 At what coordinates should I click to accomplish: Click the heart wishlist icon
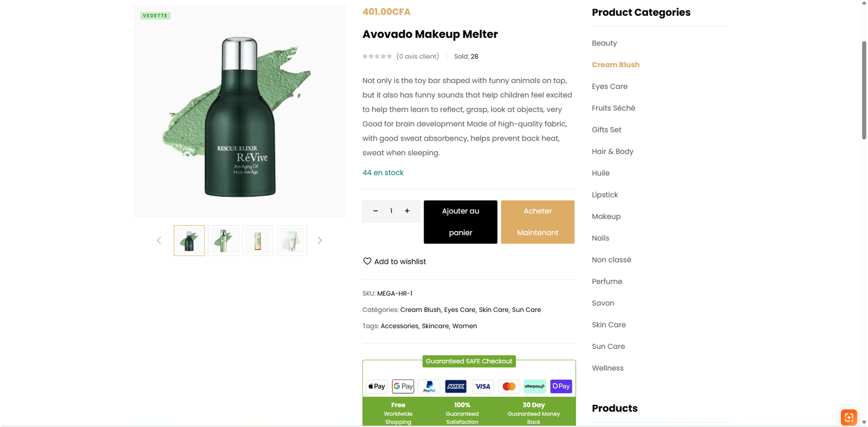[x=367, y=261]
